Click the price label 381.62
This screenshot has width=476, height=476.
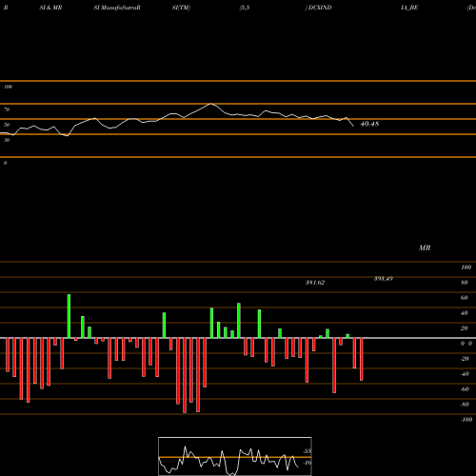[315, 283]
